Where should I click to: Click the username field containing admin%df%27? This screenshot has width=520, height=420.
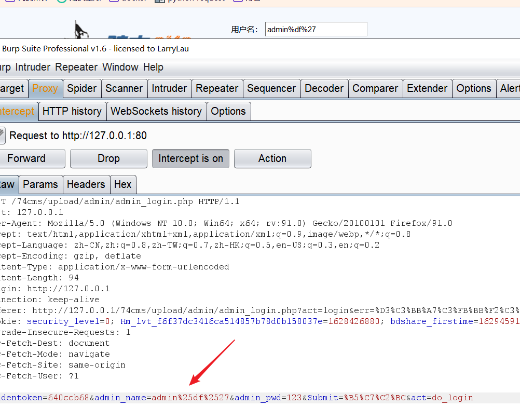pyautogui.click(x=316, y=29)
